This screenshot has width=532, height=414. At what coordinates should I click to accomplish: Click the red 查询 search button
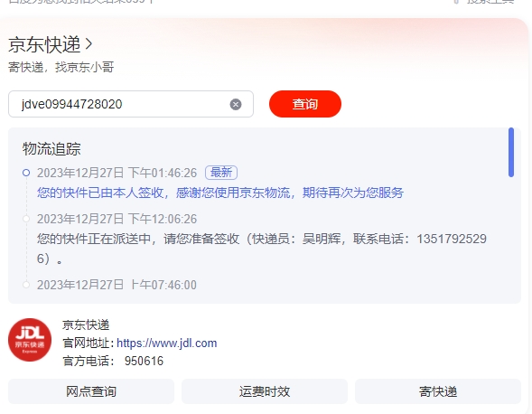click(305, 104)
